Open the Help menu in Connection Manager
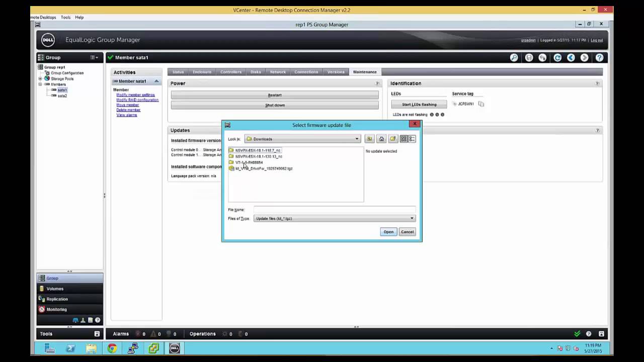 point(79,17)
